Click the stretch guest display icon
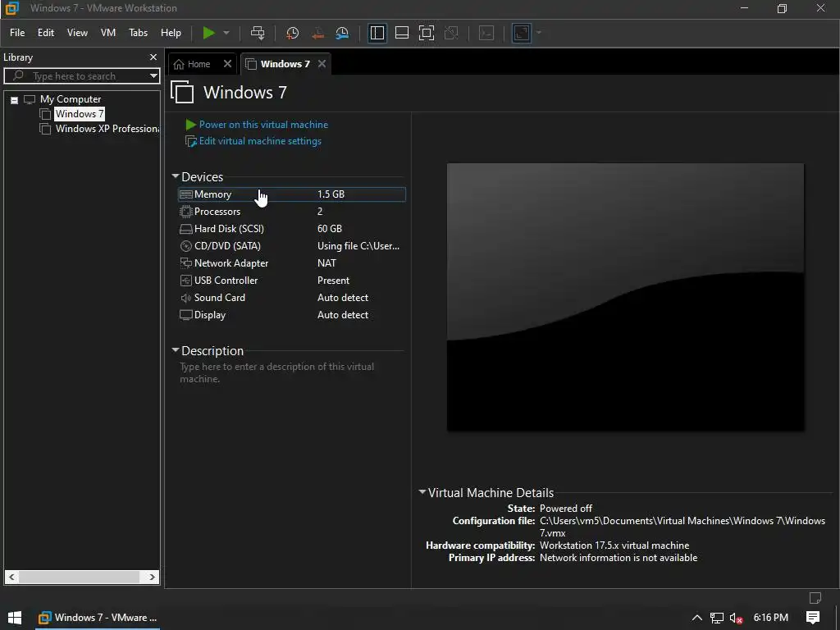 pos(521,33)
